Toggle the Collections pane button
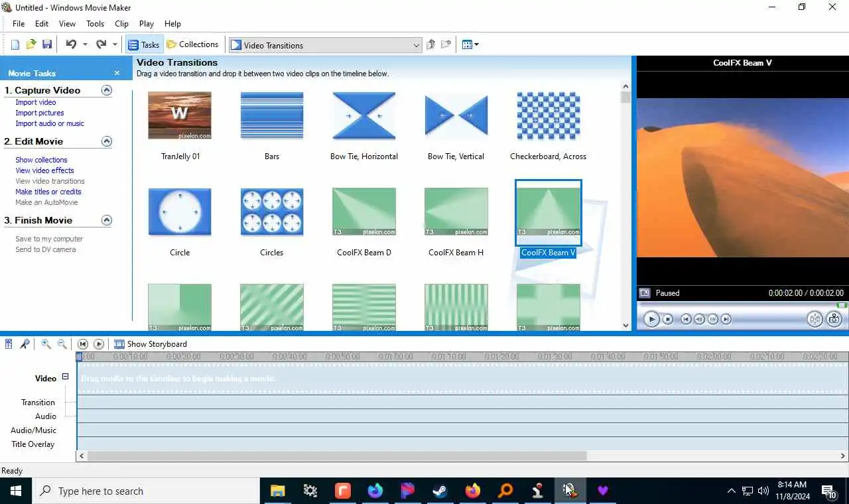 (192, 44)
